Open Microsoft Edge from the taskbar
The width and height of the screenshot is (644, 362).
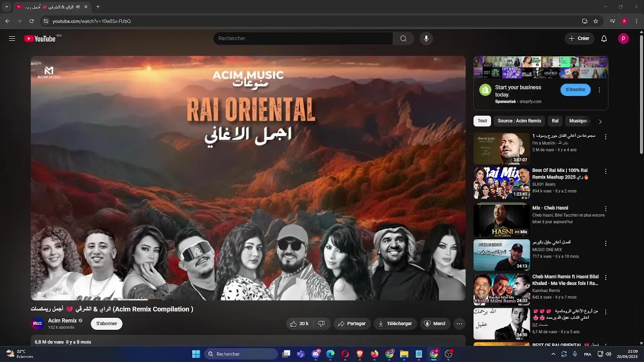(331, 354)
